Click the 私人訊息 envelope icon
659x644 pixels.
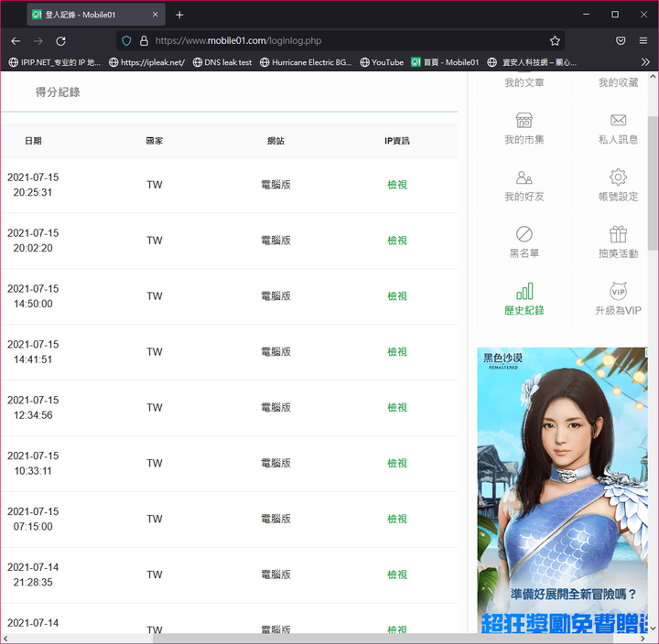click(618, 120)
